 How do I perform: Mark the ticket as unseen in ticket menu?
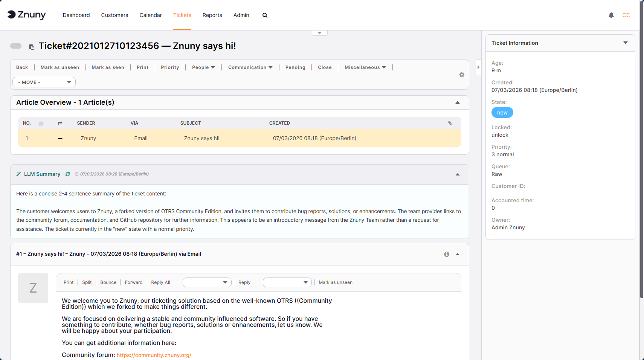(60, 67)
